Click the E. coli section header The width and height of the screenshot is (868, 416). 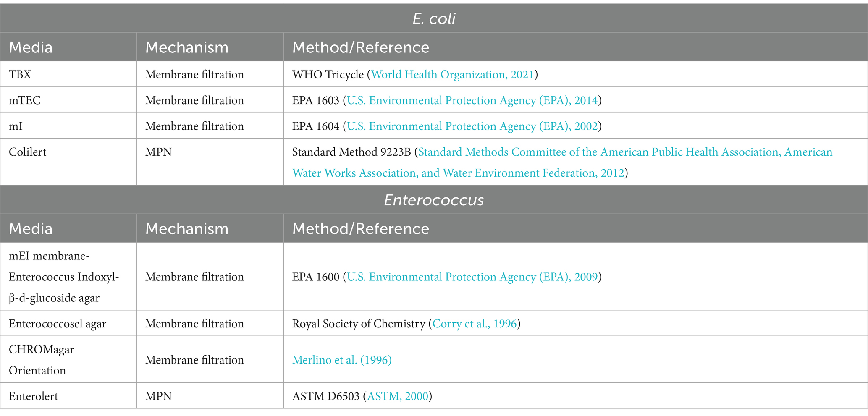[434, 18]
